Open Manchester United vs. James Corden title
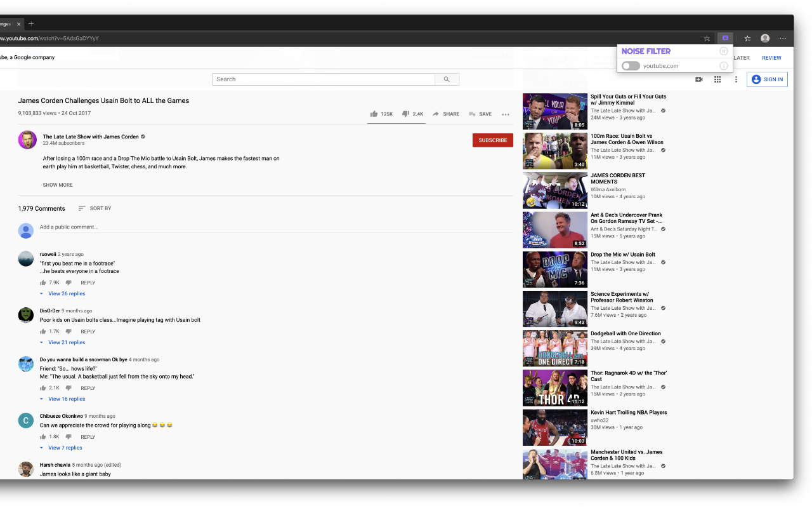Image resolution: width=812 pixels, height=508 pixels. click(627, 455)
